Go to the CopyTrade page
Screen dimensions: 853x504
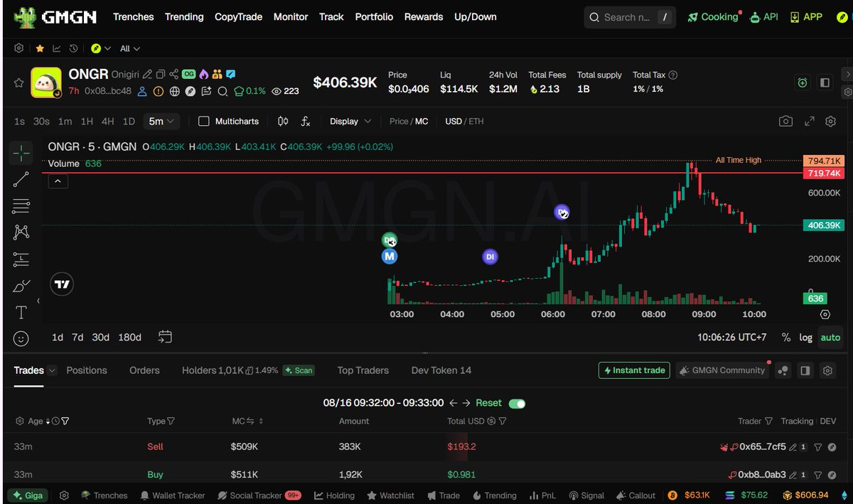(238, 16)
